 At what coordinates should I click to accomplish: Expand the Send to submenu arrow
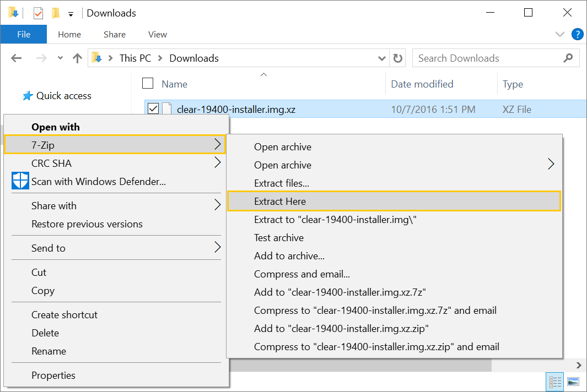pyautogui.click(x=218, y=247)
